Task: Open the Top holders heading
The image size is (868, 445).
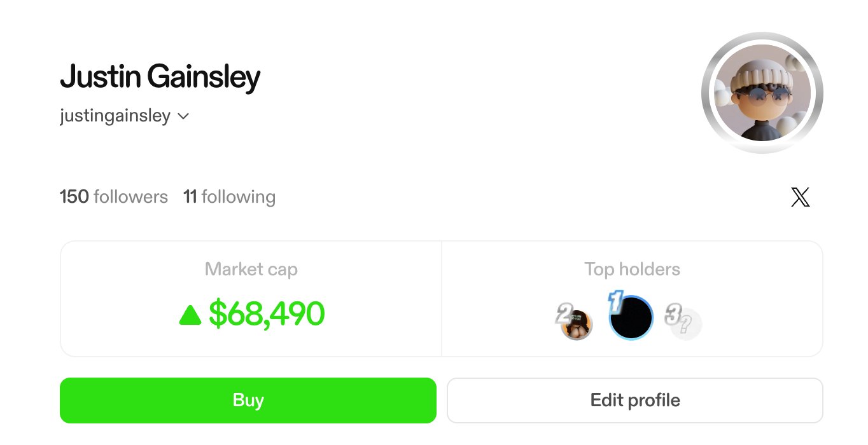Action: click(x=632, y=270)
